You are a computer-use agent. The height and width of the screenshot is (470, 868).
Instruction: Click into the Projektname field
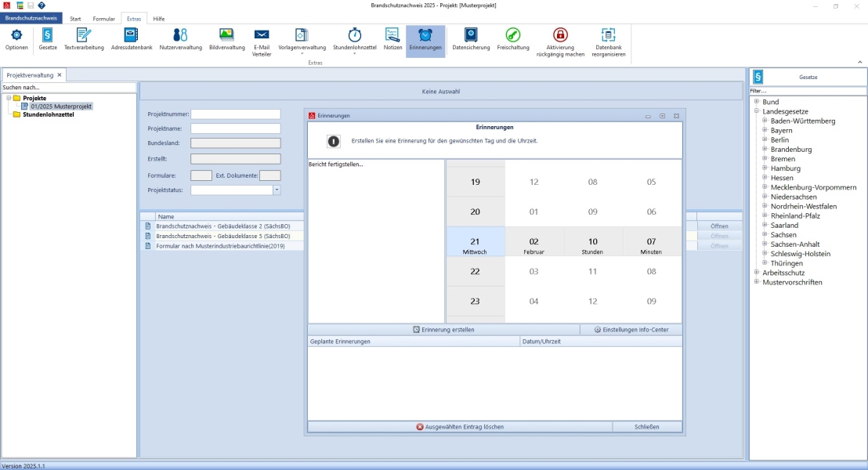[236, 128]
